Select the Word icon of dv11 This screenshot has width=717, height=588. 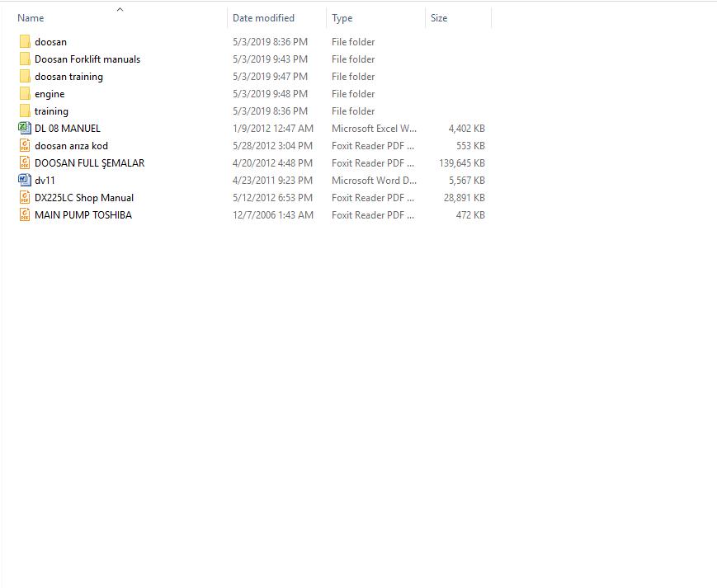click(x=25, y=181)
